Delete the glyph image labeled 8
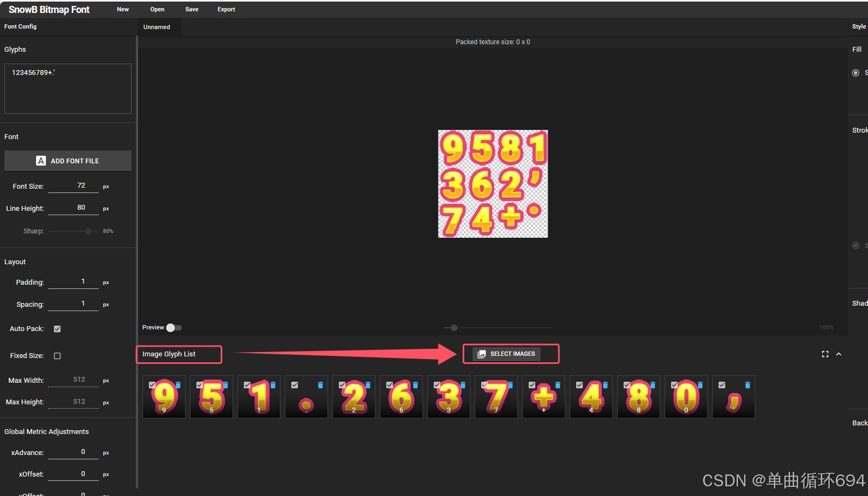The width and height of the screenshot is (868, 496). coord(653,385)
